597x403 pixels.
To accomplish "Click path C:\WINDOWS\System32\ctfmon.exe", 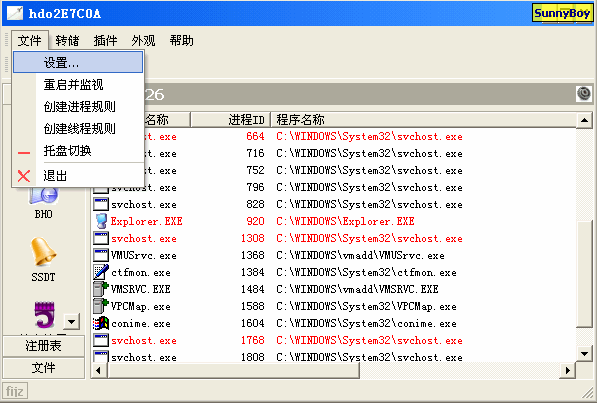I will (x=366, y=272).
